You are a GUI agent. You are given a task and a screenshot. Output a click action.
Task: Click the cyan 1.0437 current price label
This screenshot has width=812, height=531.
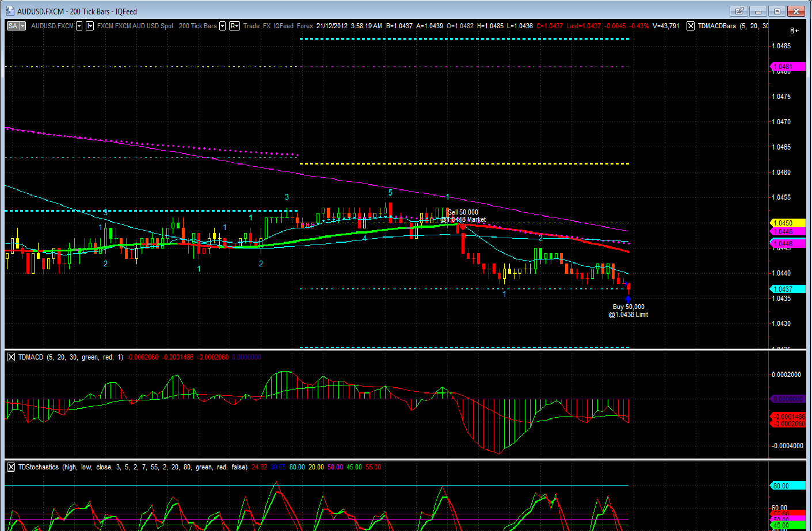pyautogui.click(x=787, y=289)
